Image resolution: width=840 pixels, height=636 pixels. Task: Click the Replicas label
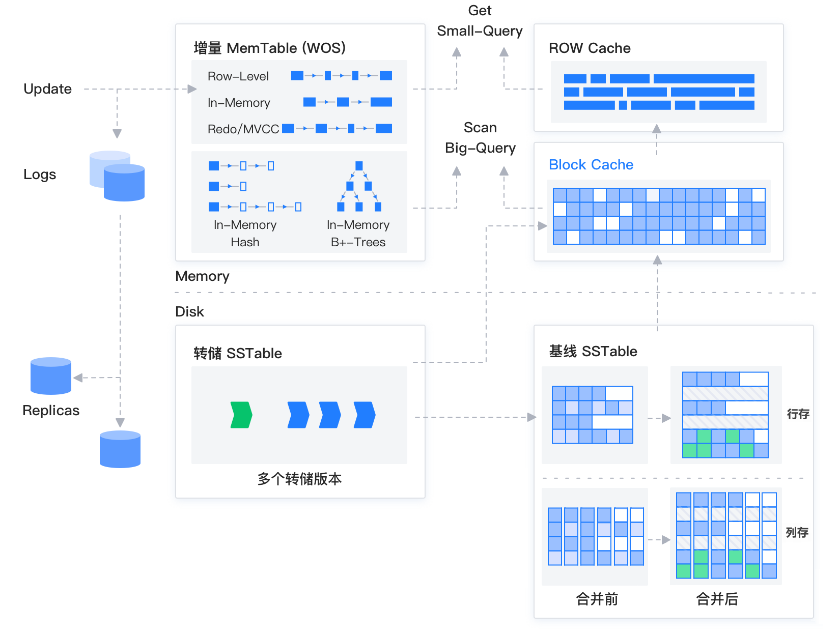(x=51, y=411)
